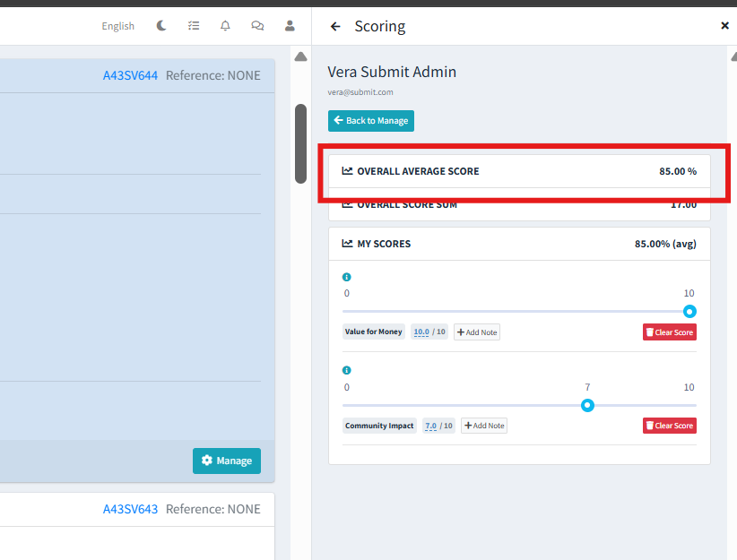The image size is (737, 560).
Task: Click the Manage button
Action: coord(227,461)
